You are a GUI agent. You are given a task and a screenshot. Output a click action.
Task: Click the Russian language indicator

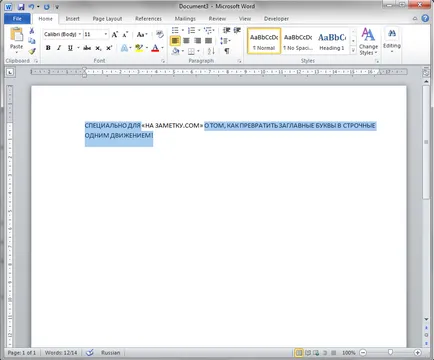coord(110,352)
